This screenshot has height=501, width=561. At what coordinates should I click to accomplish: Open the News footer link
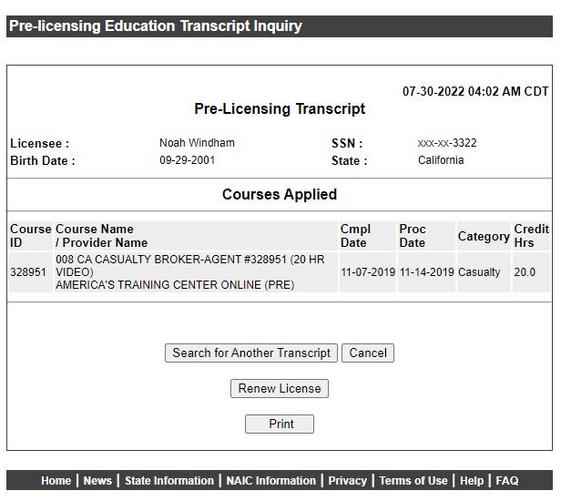tap(97, 480)
